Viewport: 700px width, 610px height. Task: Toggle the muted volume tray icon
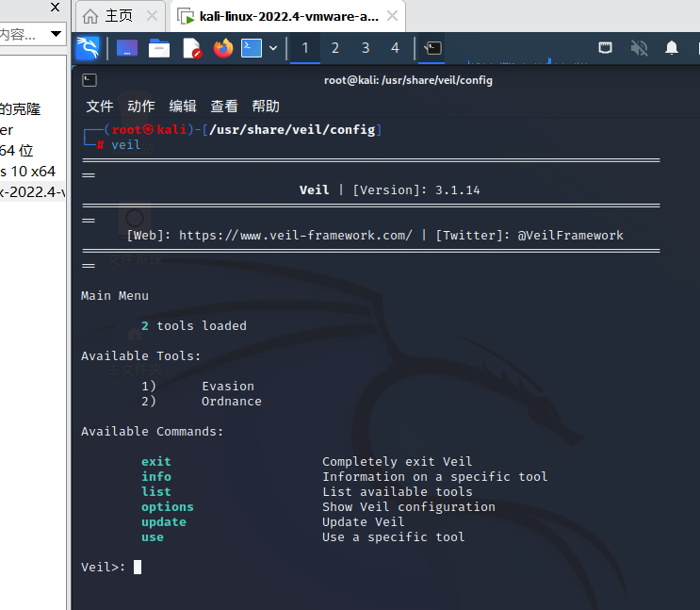point(639,48)
